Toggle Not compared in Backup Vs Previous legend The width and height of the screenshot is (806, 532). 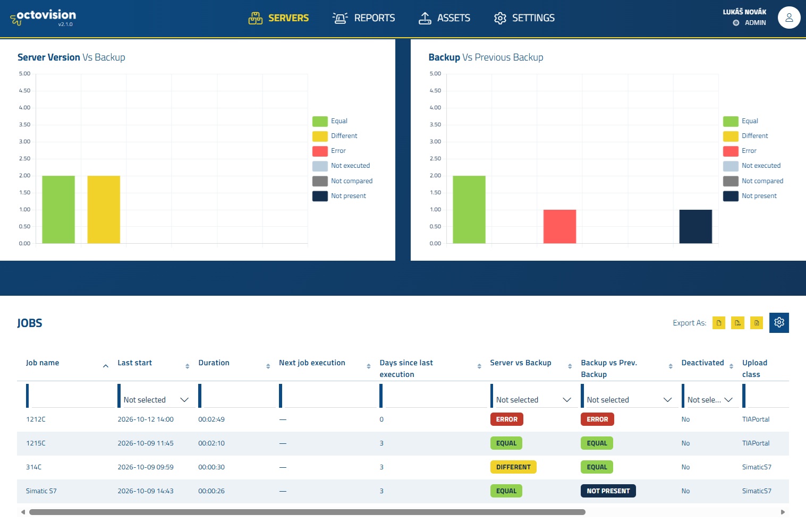(x=753, y=181)
